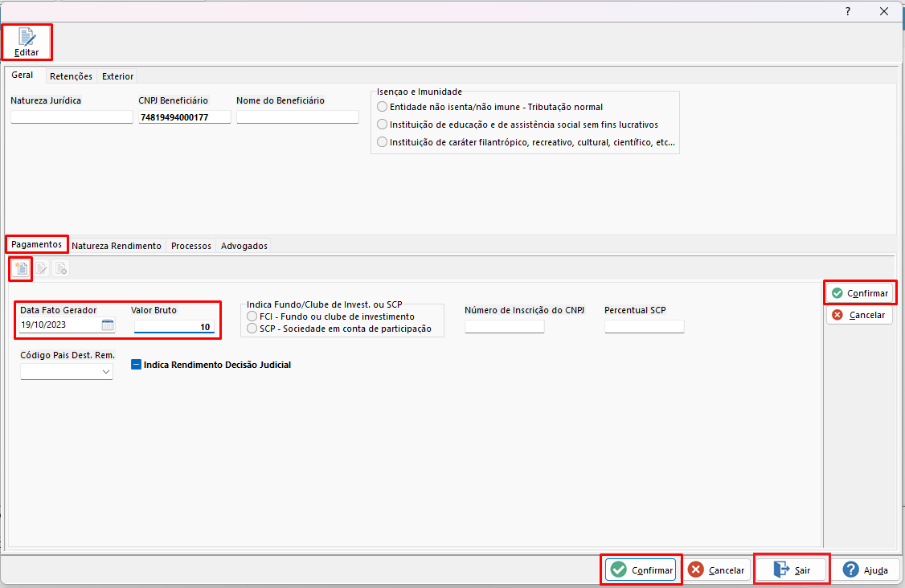Click the edit payment record icon

tap(41, 269)
